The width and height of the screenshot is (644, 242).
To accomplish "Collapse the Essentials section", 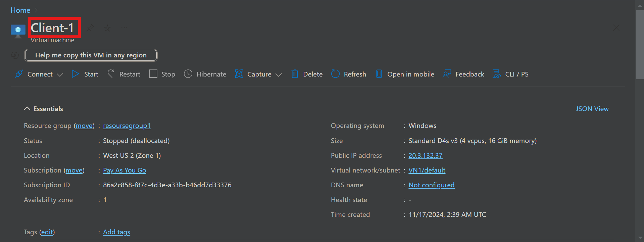I will [27, 109].
